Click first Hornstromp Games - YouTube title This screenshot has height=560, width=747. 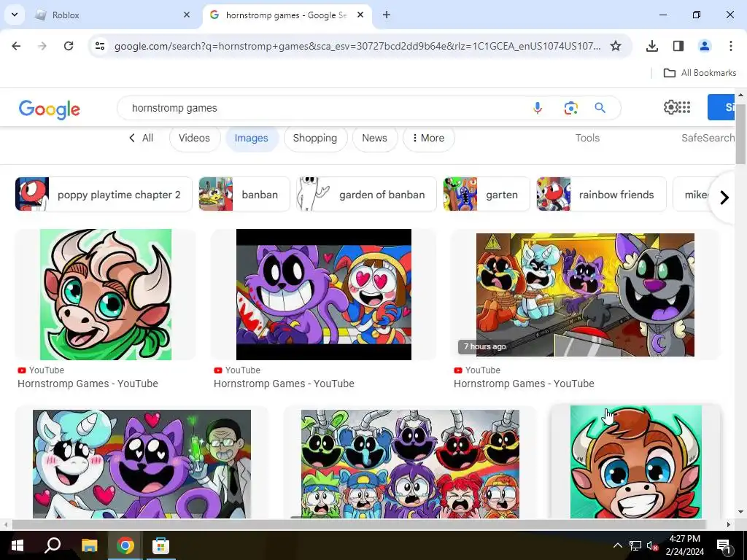tap(88, 384)
